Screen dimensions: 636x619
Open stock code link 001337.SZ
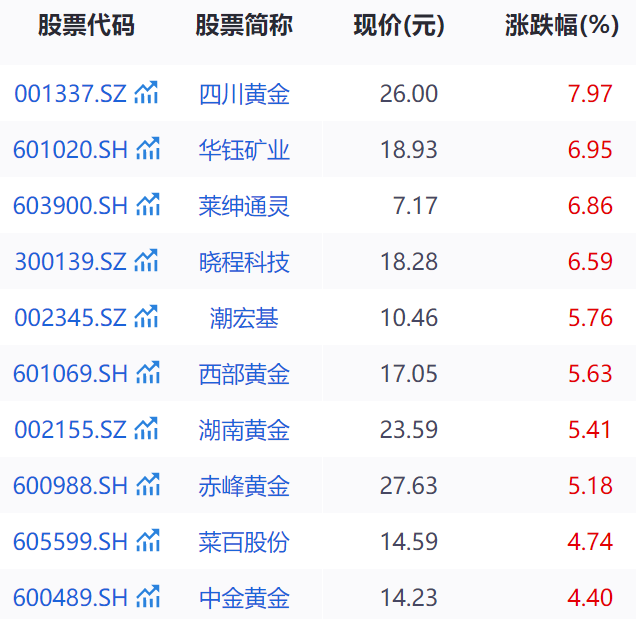click(x=70, y=94)
